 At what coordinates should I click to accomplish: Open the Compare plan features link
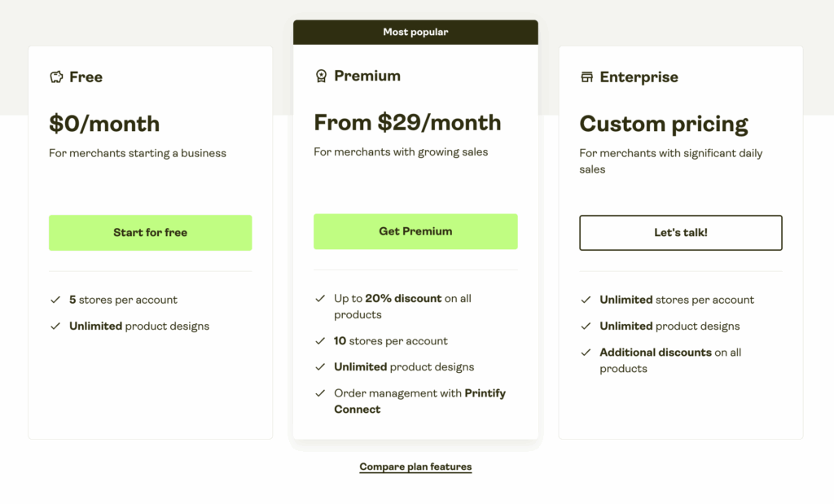[x=415, y=467]
